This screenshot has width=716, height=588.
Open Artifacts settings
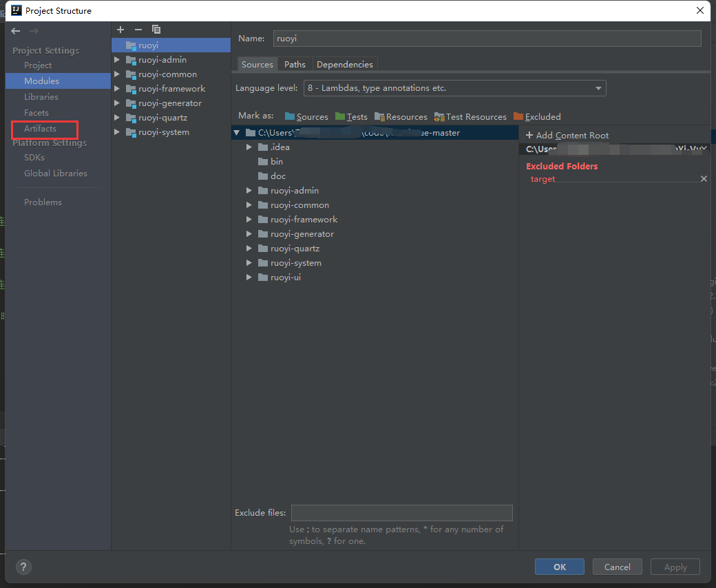coord(40,129)
